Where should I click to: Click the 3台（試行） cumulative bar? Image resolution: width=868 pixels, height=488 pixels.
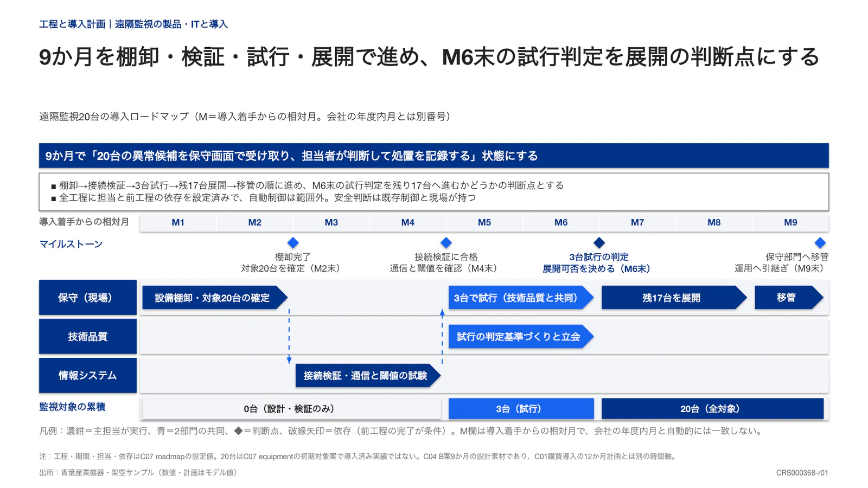coord(521,409)
